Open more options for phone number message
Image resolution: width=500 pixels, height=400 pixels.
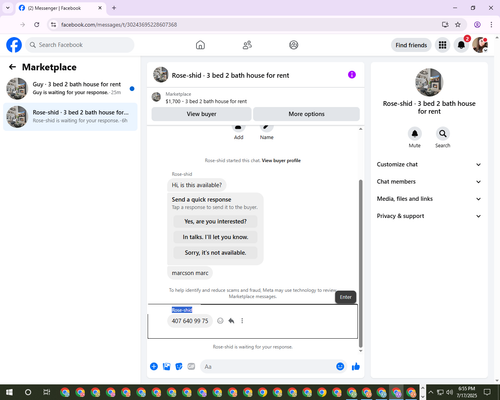pos(242,321)
